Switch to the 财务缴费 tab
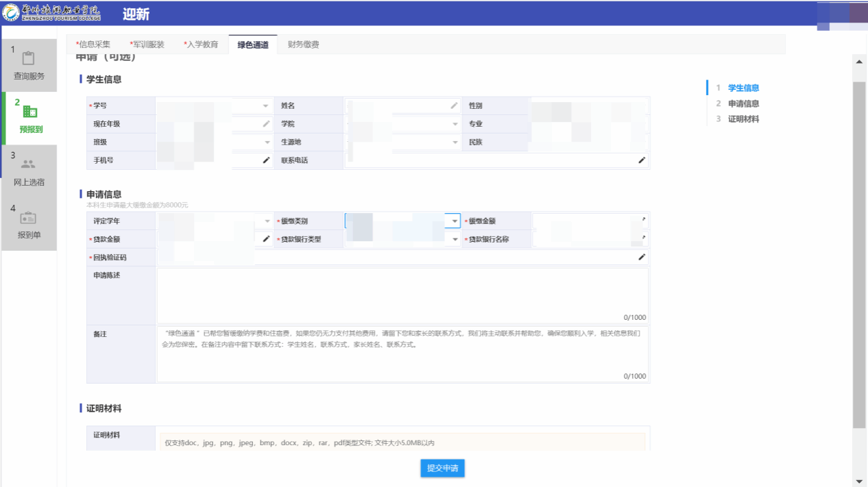The image size is (868, 487). pos(303,45)
